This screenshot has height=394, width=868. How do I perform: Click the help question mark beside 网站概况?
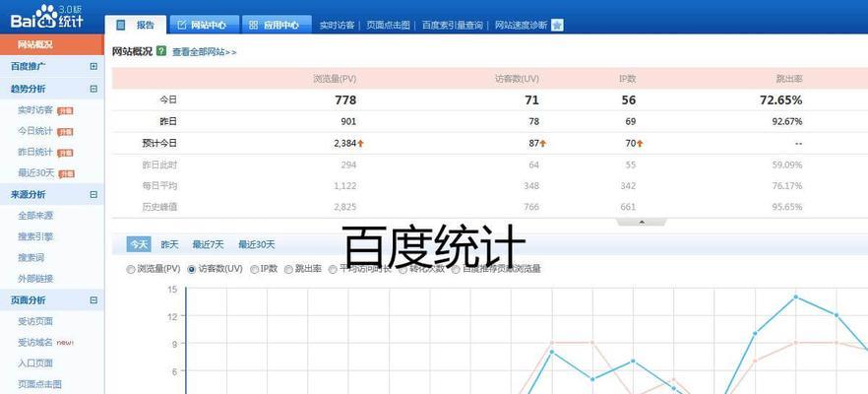coord(161,51)
